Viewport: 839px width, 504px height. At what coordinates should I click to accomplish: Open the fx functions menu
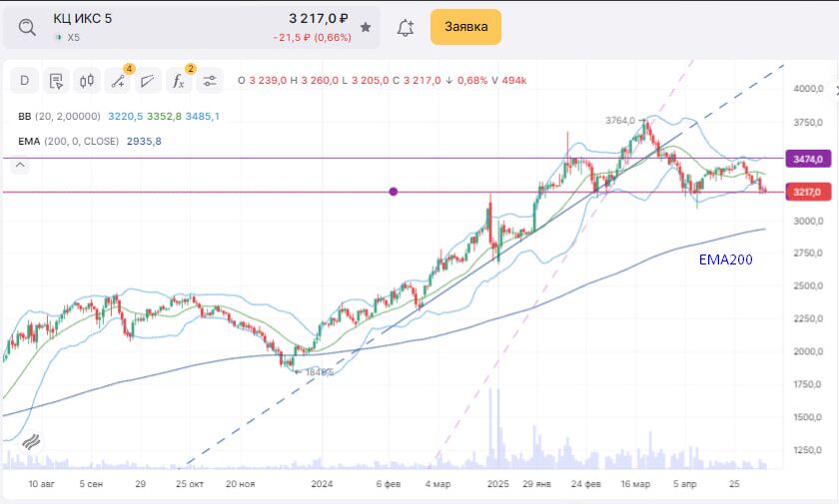[178, 81]
